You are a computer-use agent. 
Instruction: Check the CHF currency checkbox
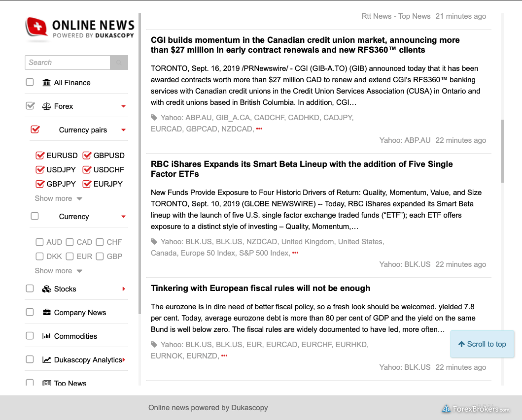(100, 242)
